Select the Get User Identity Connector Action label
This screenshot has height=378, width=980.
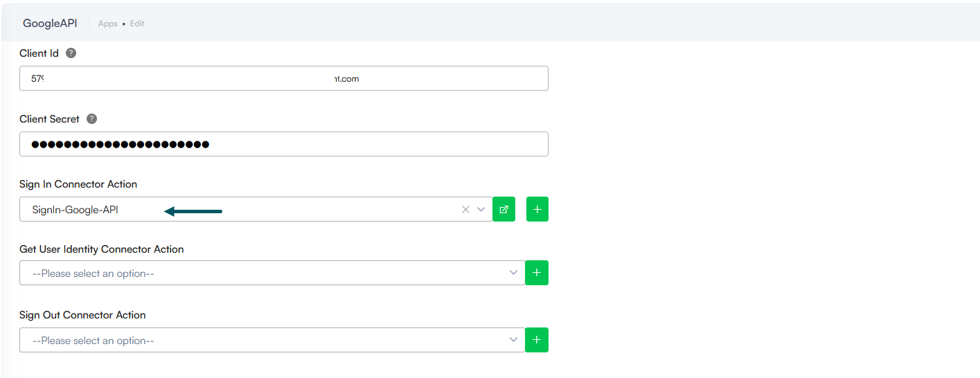tap(102, 249)
